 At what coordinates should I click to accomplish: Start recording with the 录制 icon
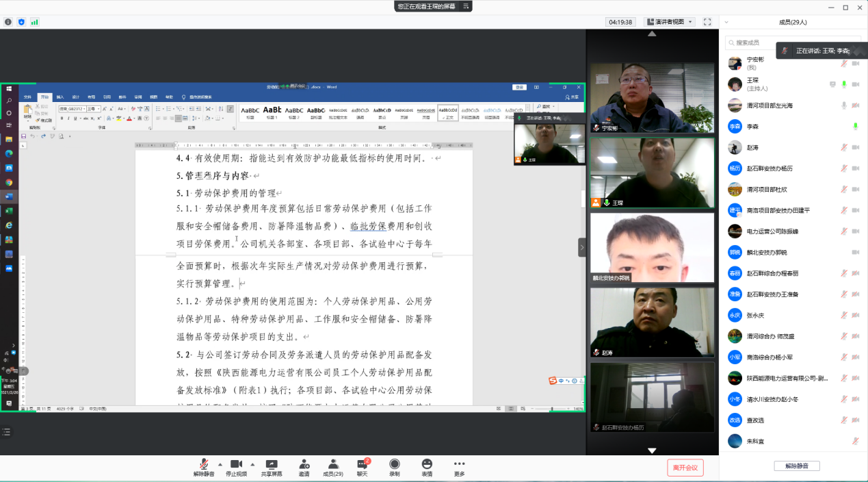[x=395, y=465]
